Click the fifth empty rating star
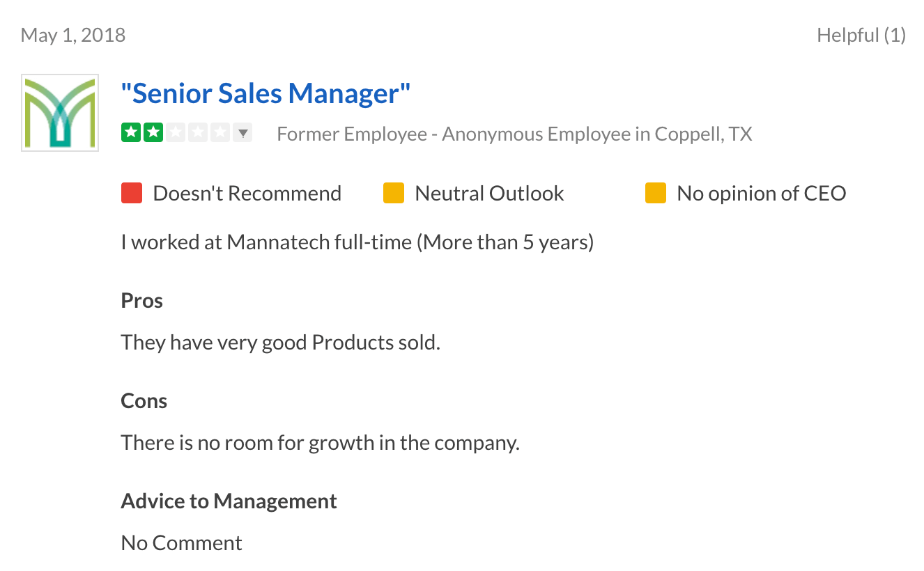924x571 pixels. (220, 132)
